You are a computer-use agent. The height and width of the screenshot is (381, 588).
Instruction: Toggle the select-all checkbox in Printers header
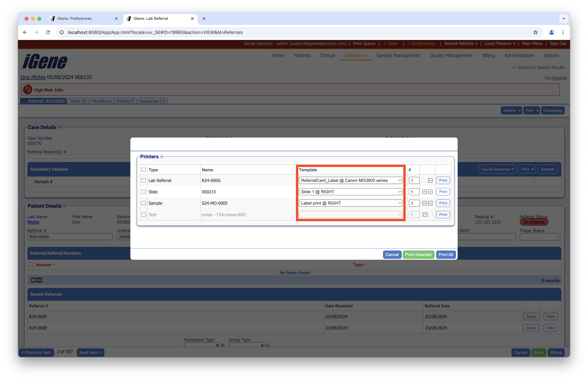click(x=143, y=170)
